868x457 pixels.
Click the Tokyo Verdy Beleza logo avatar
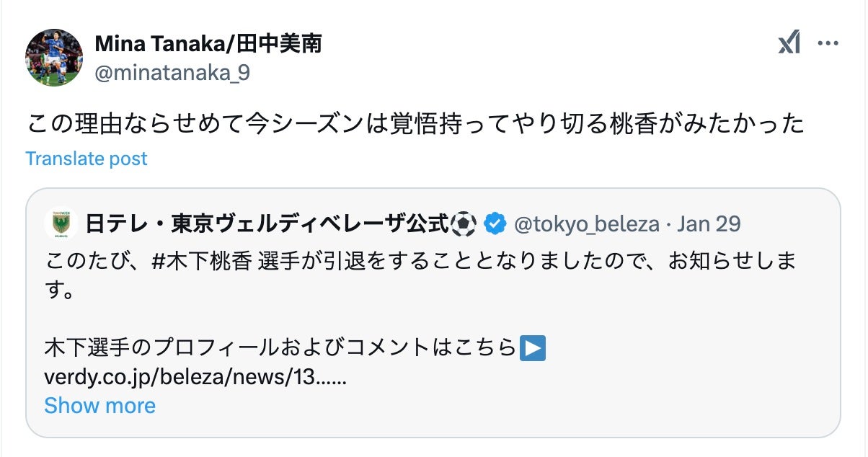[x=61, y=224]
